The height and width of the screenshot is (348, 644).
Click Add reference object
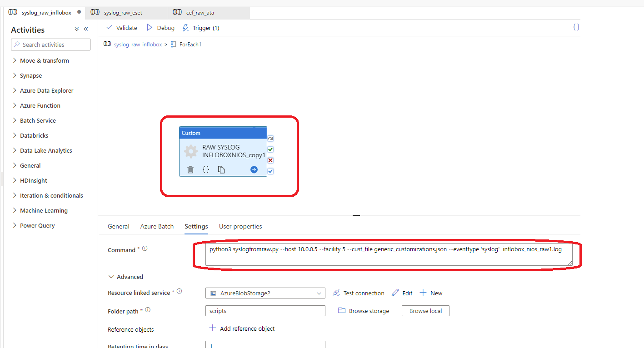pyautogui.click(x=242, y=328)
